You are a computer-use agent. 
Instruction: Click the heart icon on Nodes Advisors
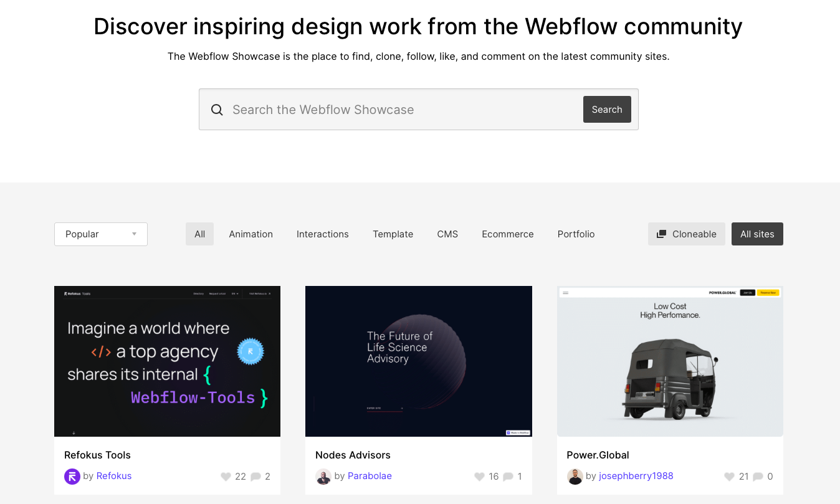tap(479, 477)
